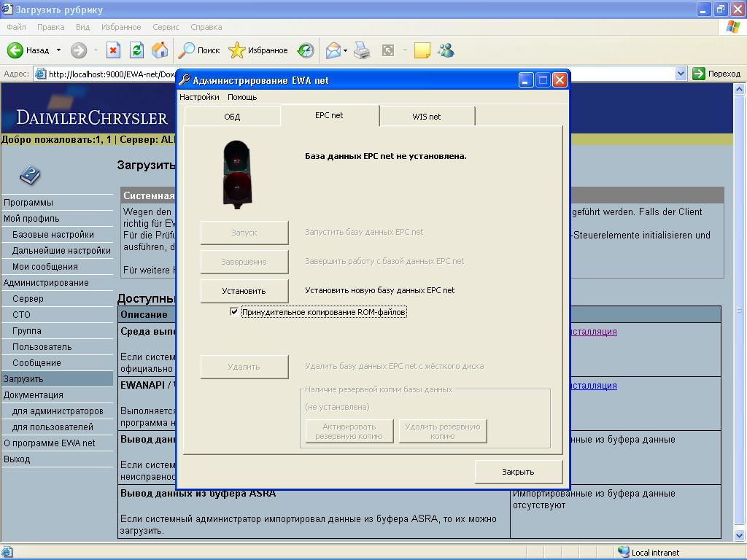747x560 pixels.
Task: Click the page vertical scrollbar up arrow
Action: click(x=740, y=89)
